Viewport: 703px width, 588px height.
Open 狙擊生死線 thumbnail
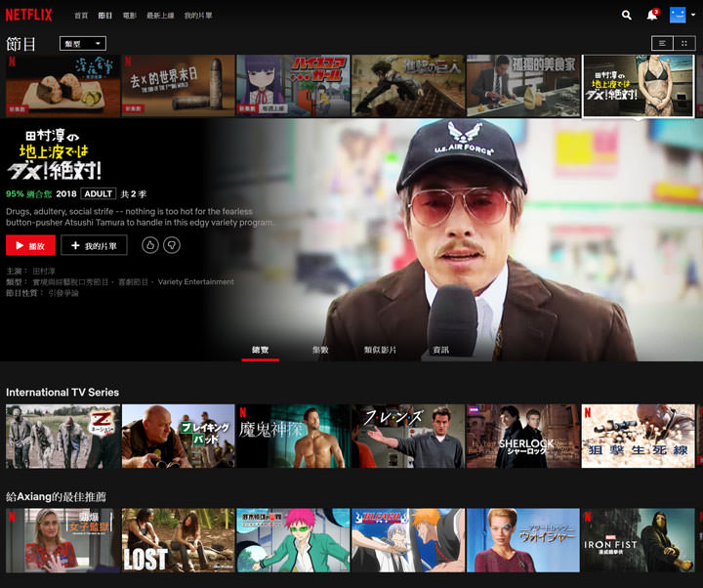[x=638, y=437]
